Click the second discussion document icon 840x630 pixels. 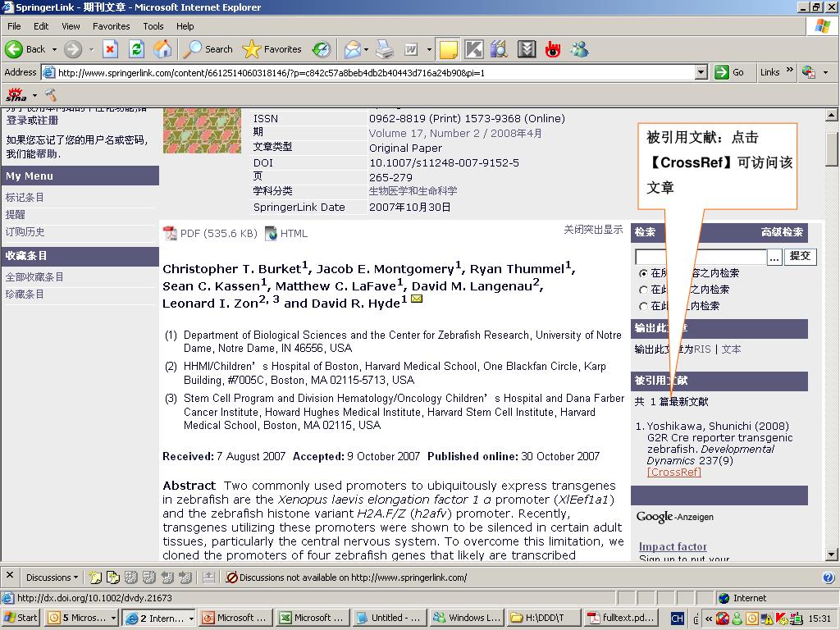click(113, 577)
